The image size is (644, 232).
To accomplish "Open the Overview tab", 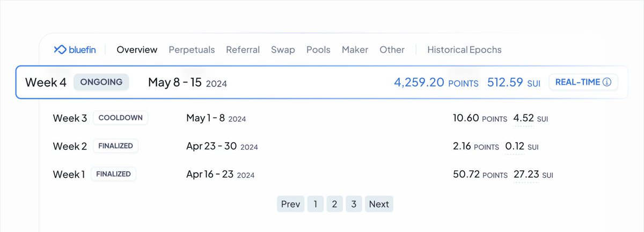I will (x=137, y=49).
